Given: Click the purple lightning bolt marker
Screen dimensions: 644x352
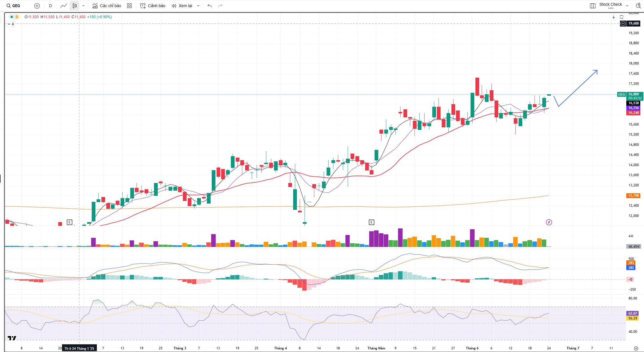Looking at the screenshot, I should [549, 222].
